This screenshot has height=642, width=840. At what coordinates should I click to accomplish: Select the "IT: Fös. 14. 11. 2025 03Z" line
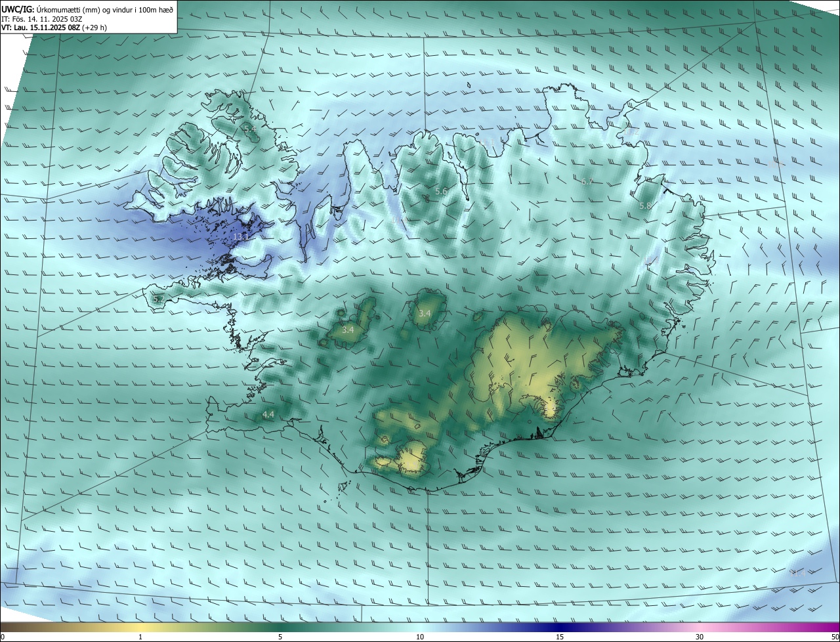[42, 18]
